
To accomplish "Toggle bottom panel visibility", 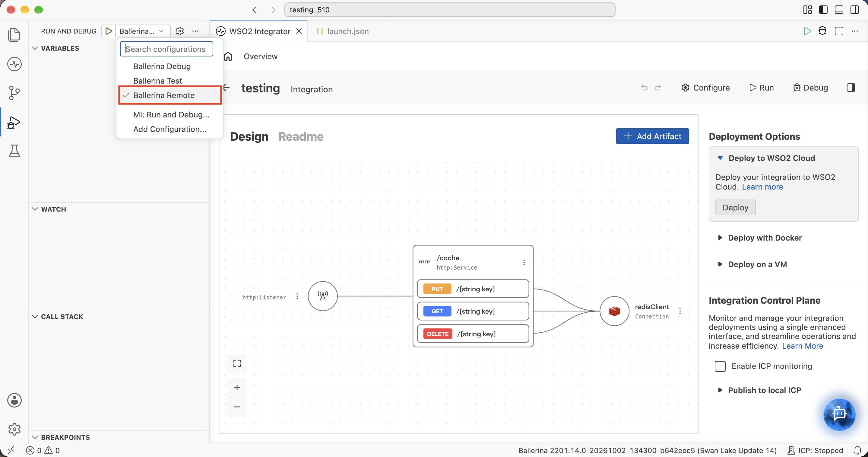I will [x=839, y=10].
